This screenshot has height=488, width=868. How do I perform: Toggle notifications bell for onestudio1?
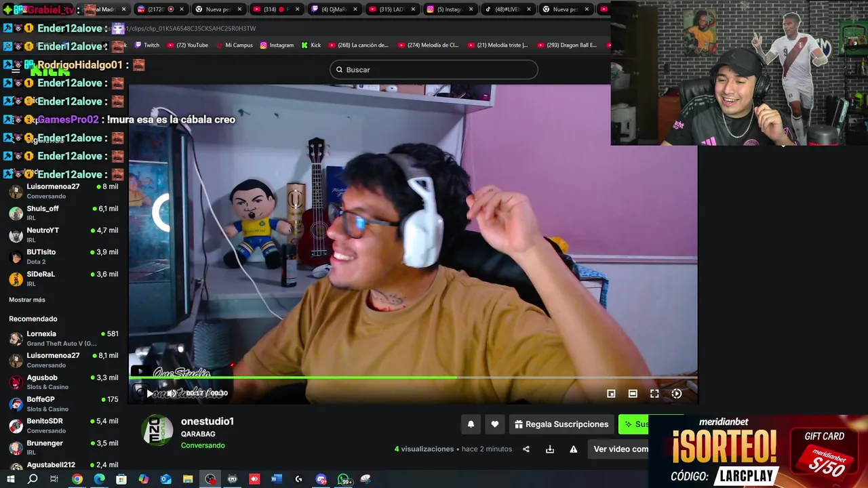coord(471,424)
